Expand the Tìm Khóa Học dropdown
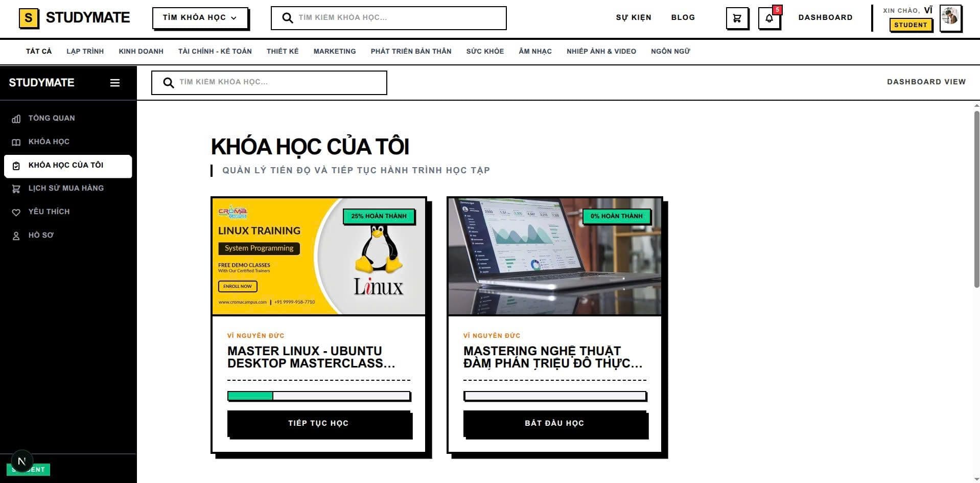 pyautogui.click(x=200, y=18)
